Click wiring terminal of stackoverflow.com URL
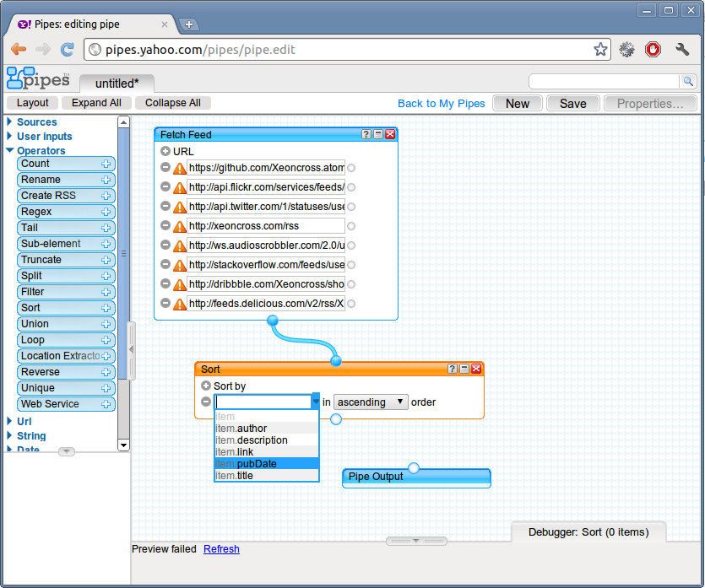This screenshot has height=588, width=705. (351, 265)
